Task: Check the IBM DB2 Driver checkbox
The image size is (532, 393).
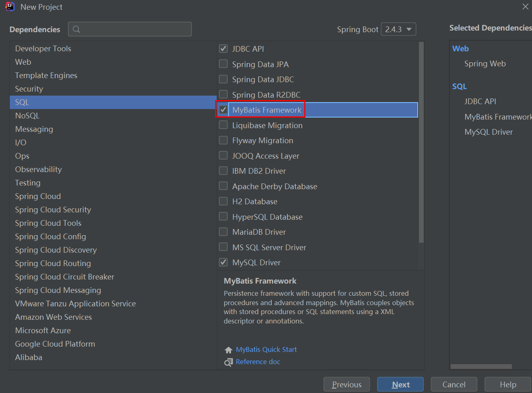Action: [x=223, y=171]
